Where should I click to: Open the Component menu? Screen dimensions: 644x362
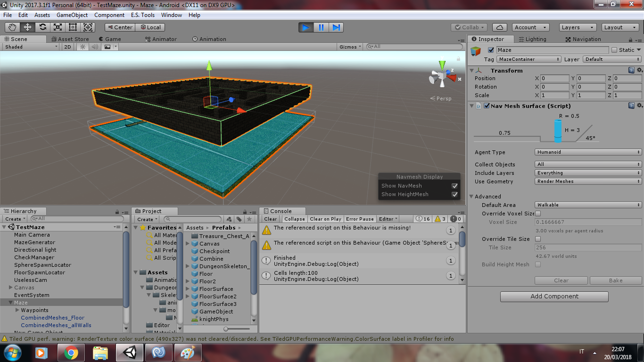pyautogui.click(x=109, y=15)
